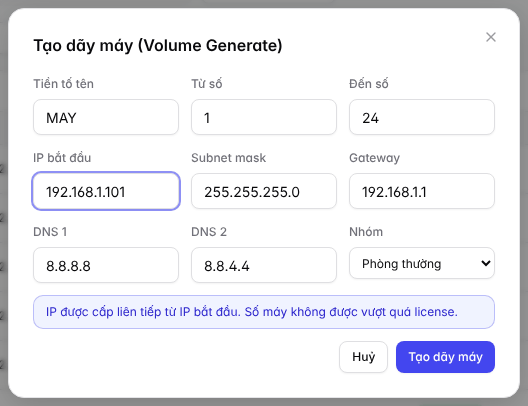Focus the Đến số field showing 24
The width and height of the screenshot is (528, 406).
tap(422, 117)
